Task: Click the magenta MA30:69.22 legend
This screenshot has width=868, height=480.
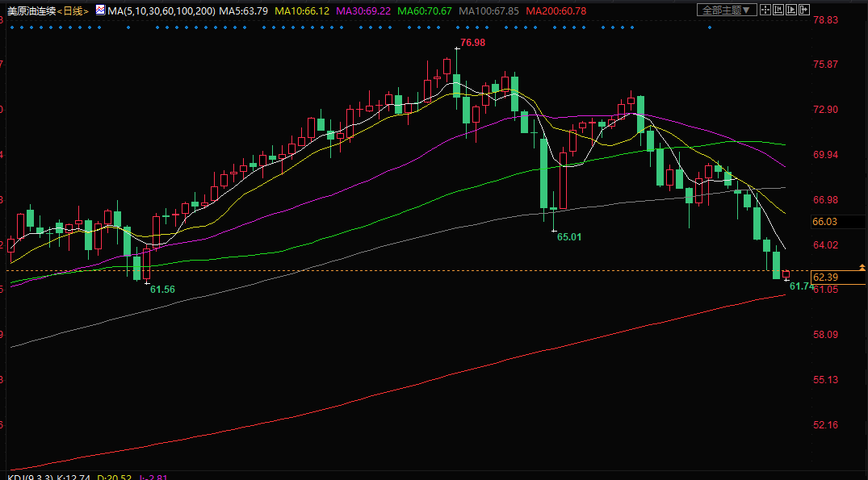Action: click(x=363, y=11)
